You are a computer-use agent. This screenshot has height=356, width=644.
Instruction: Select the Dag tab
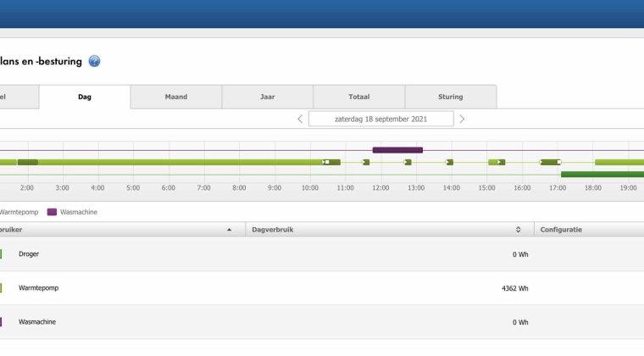pyautogui.click(x=85, y=97)
